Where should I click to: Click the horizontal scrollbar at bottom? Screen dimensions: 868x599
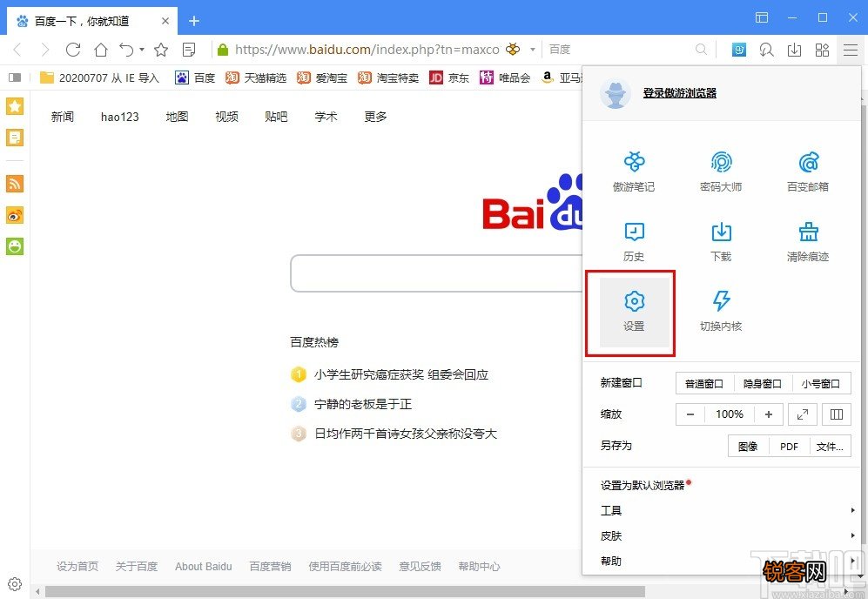(x=345, y=592)
